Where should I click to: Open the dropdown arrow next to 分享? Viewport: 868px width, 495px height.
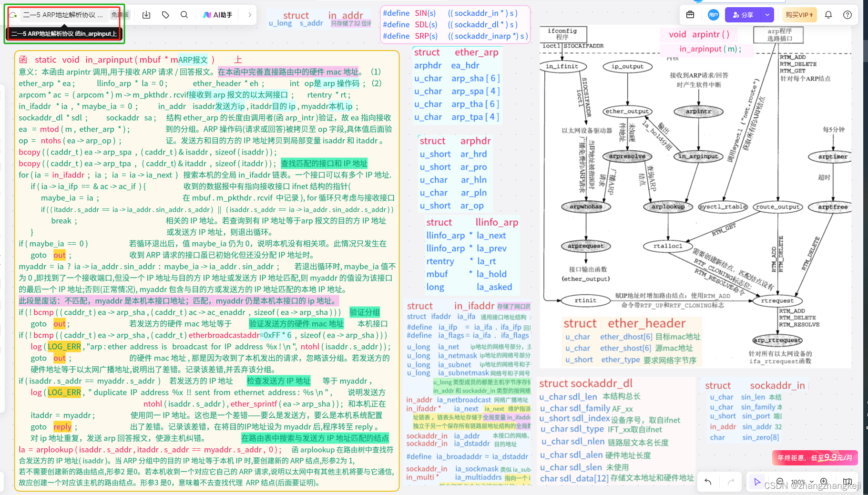point(767,15)
